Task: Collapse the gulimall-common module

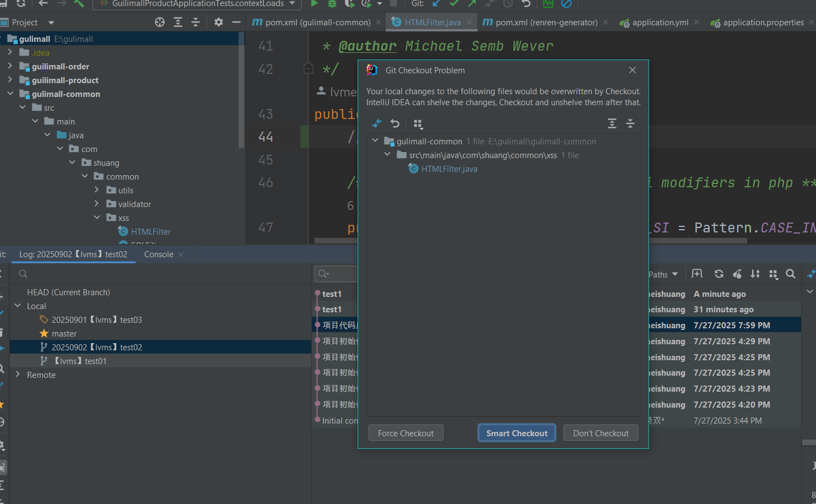Action: [x=10, y=93]
